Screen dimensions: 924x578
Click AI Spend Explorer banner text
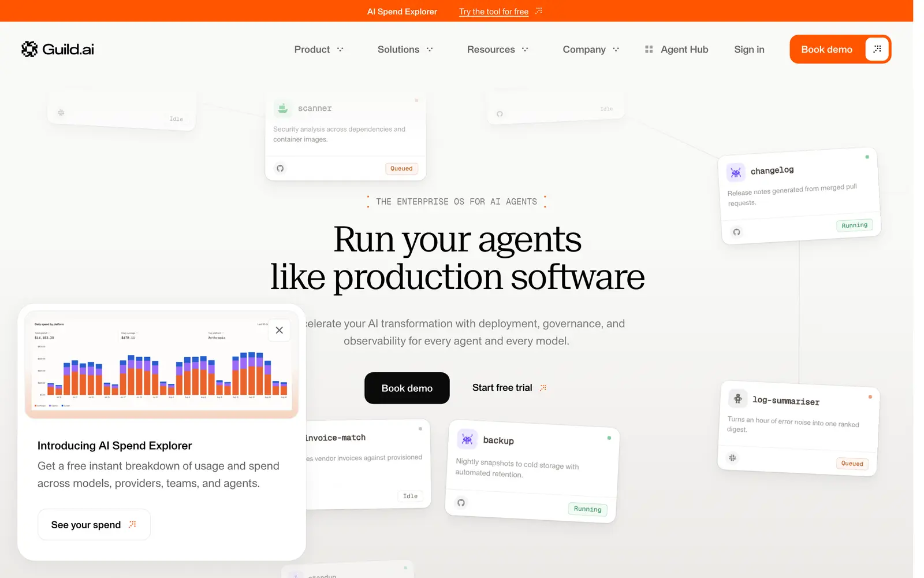click(x=402, y=12)
